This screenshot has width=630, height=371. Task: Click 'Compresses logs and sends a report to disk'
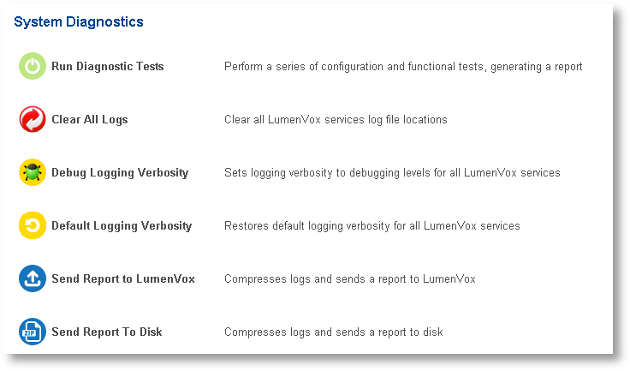[333, 332]
